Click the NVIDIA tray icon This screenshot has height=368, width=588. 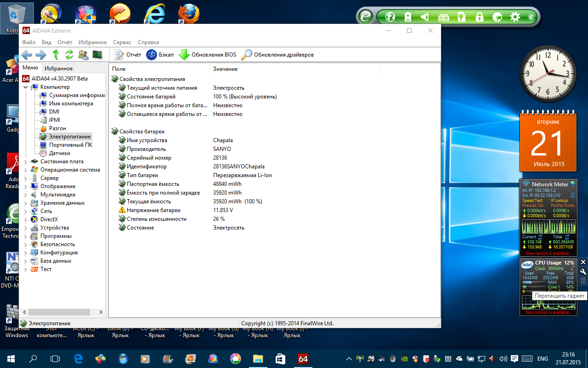(404, 359)
